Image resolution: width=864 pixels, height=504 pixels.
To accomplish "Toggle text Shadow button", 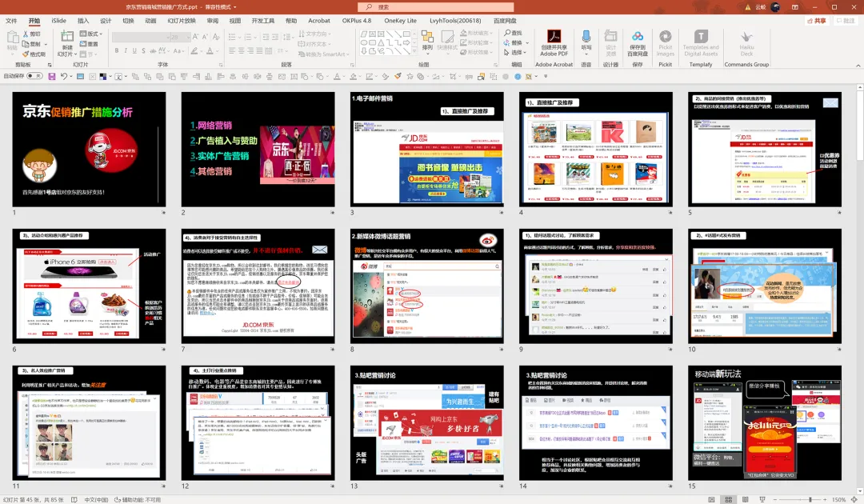I will (143, 50).
